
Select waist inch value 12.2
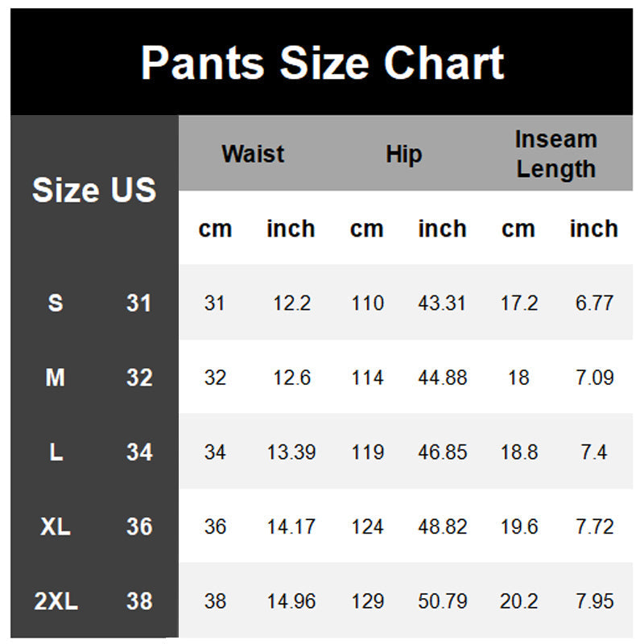coord(291,303)
